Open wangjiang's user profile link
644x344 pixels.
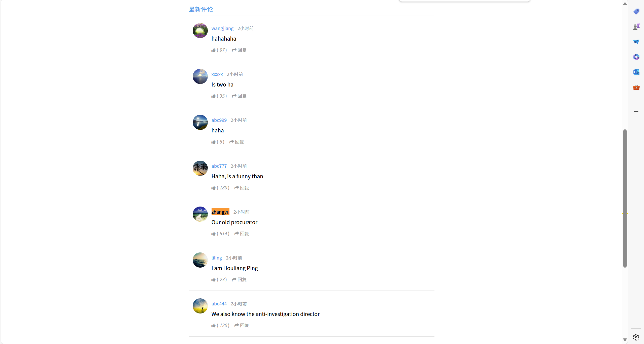click(222, 28)
